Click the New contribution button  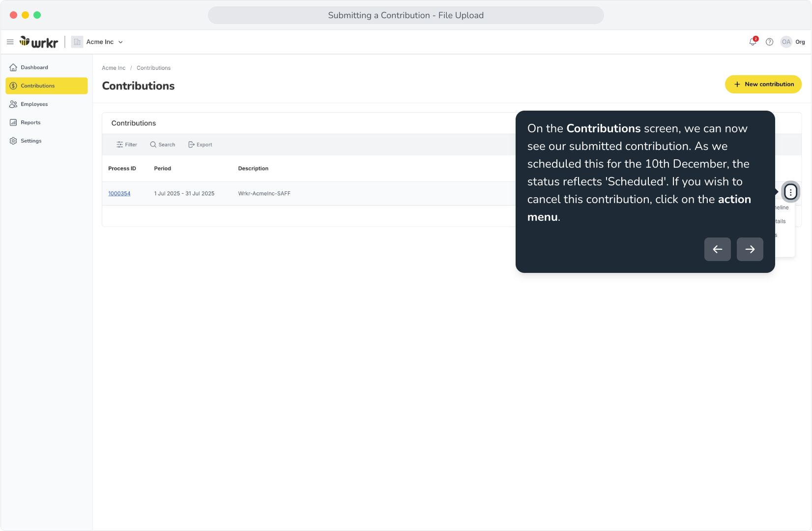coord(763,84)
